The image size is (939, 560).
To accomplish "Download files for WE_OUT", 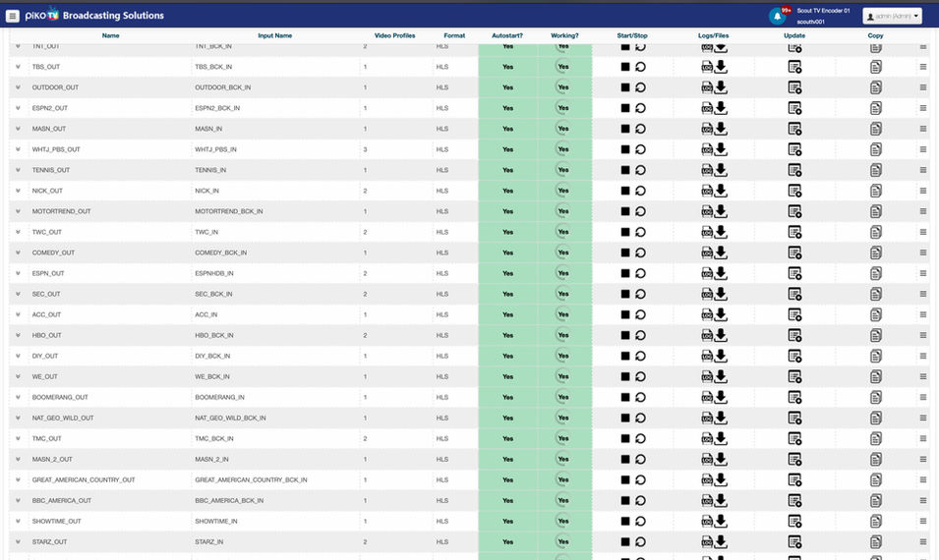I will pyautogui.click(x=721, y=376).
